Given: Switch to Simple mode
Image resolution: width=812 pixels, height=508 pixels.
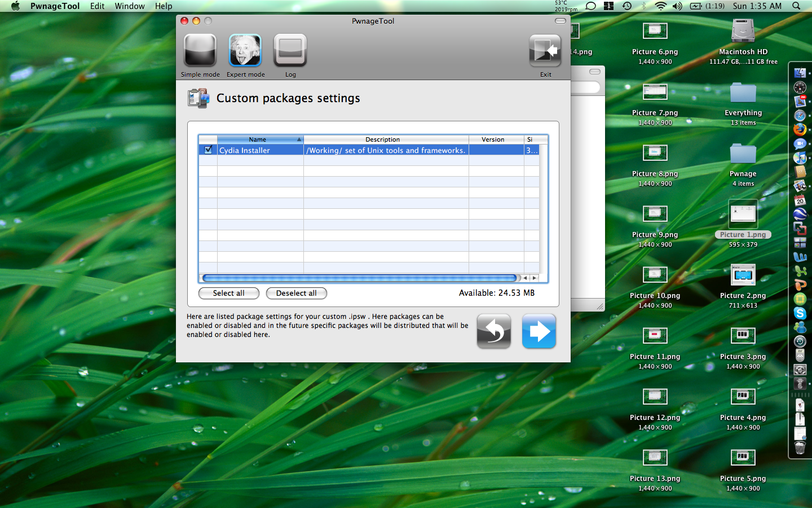Looking at the screenshot, I should [200, 51].
